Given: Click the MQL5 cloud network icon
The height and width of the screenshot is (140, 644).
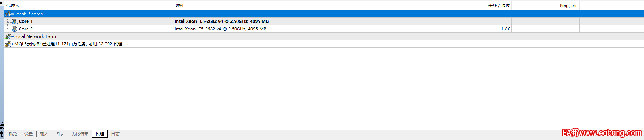Looking at the screenshot, I should (x=8, y=44).
